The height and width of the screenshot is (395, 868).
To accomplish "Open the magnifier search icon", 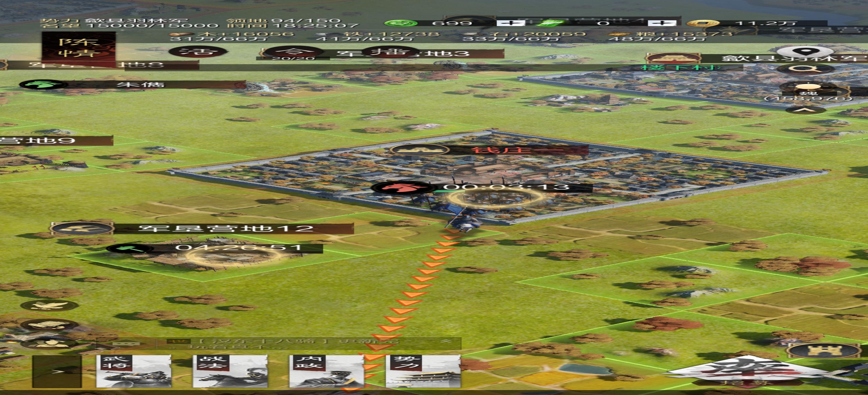I will [x=806, y=69].
